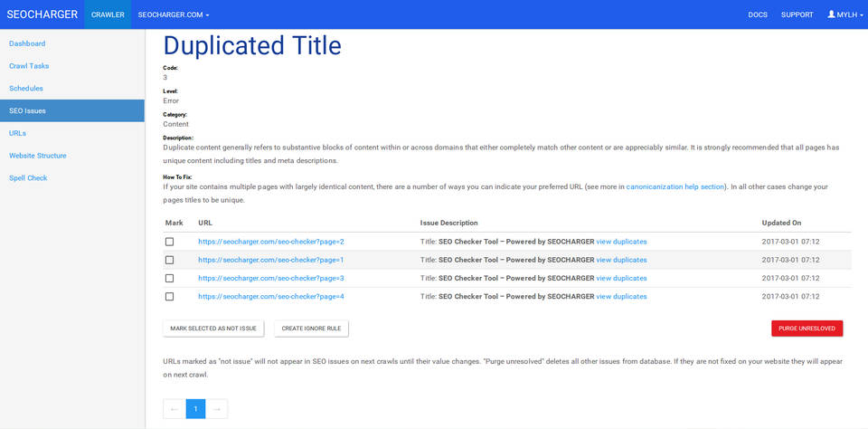
Task: Open the Support page
Action: pos(797,14)
